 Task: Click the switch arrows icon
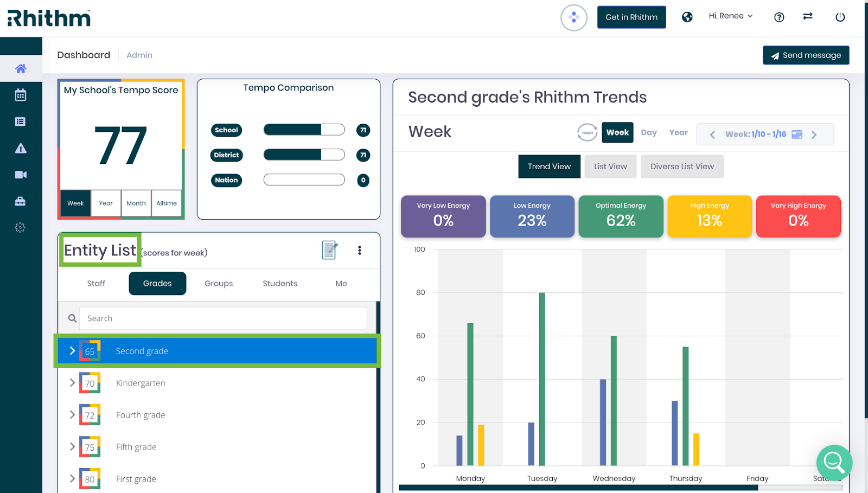808,16
